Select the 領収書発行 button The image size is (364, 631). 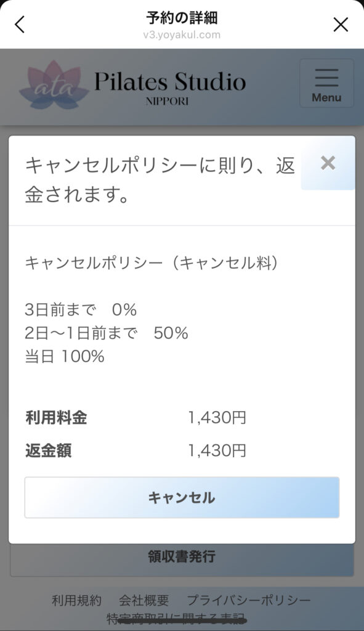182,557
